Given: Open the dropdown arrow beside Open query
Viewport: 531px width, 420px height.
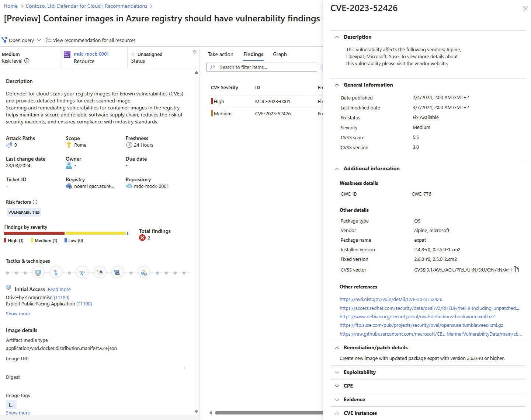Looking at the screenshot, I should point(39,40).
